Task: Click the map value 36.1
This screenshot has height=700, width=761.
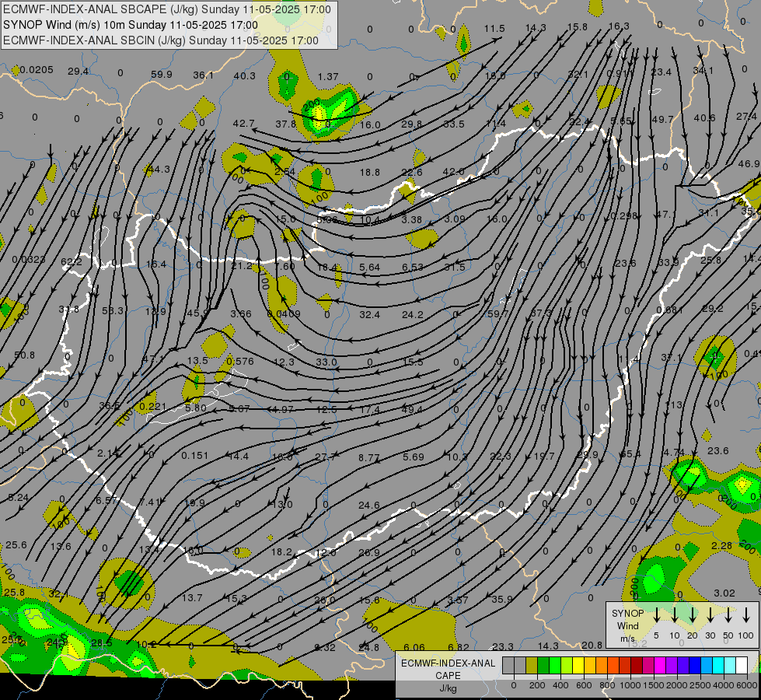Action: [204, 75]
